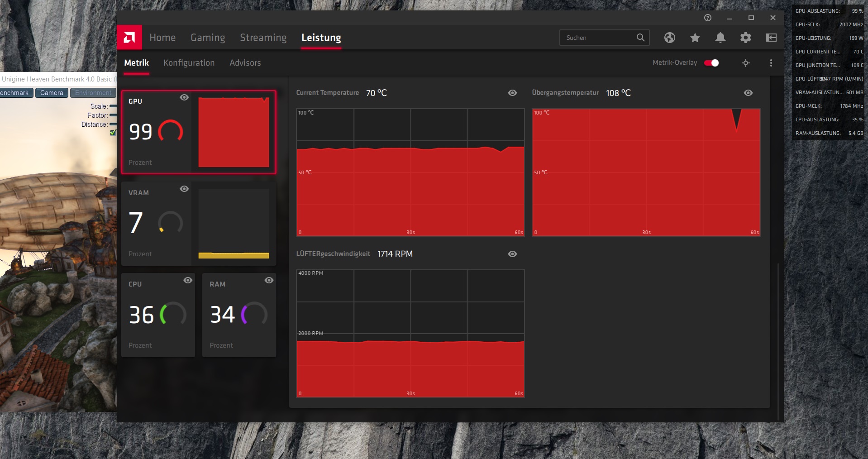Viewport: 868px width, 459px height.
Task: Click the Current Temperature 70 °C value
Action: tap(377, 93)
